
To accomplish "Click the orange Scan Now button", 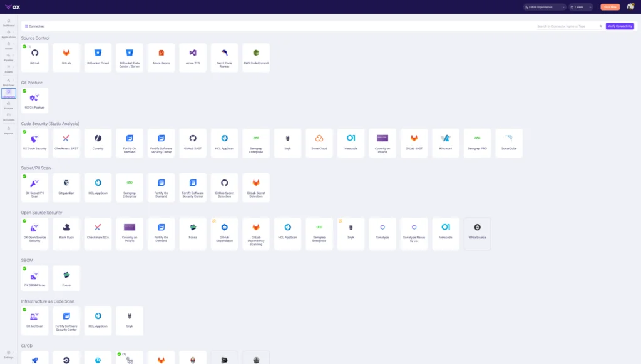I will 610,7.
